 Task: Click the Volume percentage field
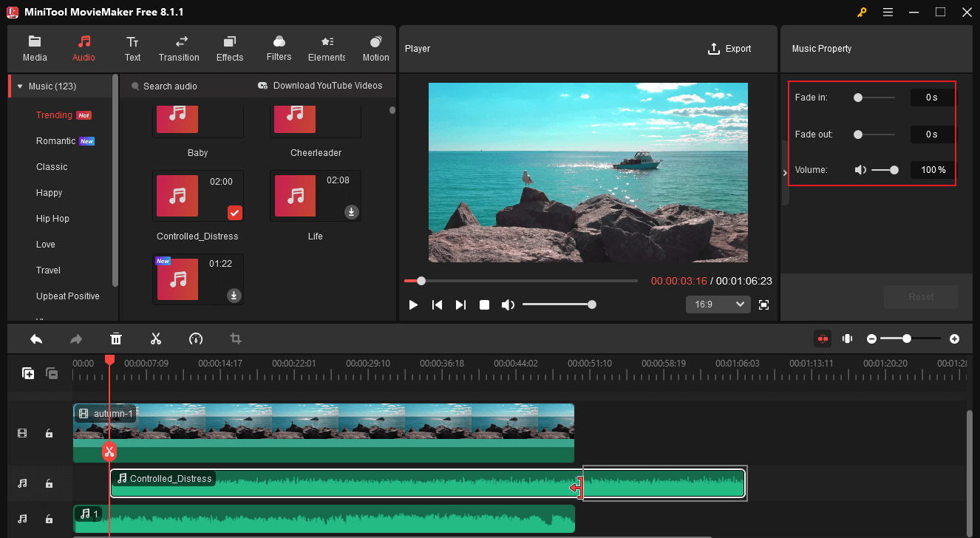pyautogui.click(x=932, y=170)
